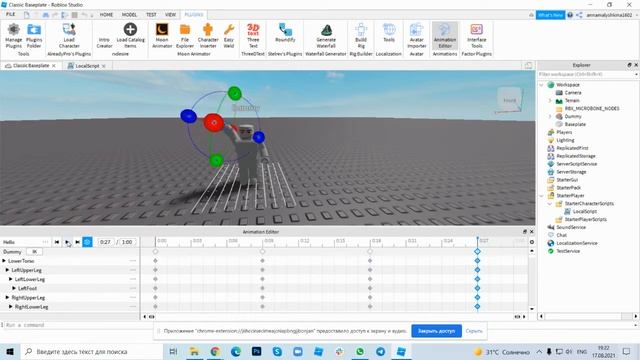640x360 pixels.
Task: Click Load Character plugin
Action: click(x=69, y=36)
